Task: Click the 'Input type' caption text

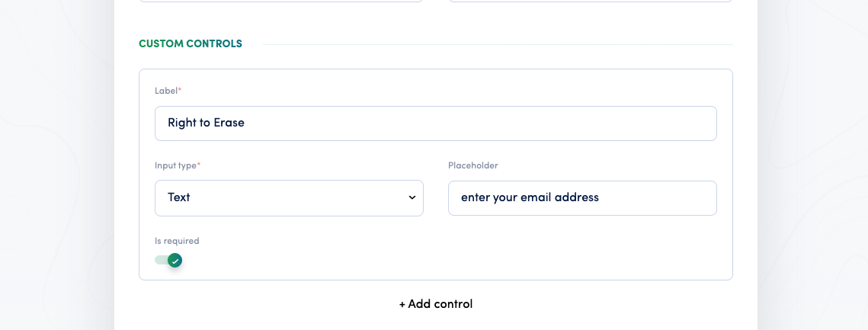Action: (175, 165)
